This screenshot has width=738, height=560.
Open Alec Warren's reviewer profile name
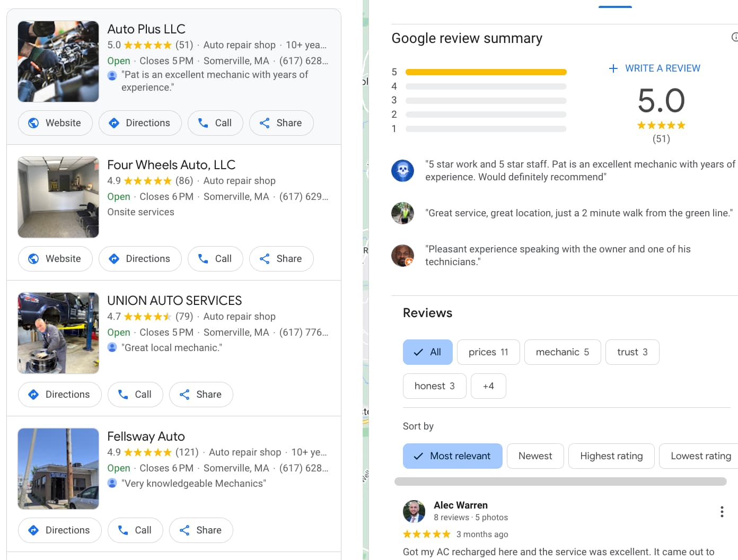461,505
